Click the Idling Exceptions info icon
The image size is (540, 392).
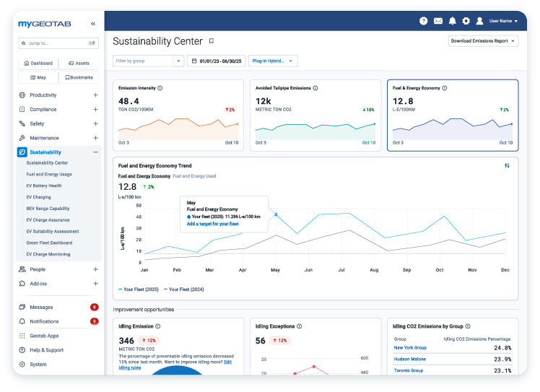pyautogui.click(x=300, y=326)
